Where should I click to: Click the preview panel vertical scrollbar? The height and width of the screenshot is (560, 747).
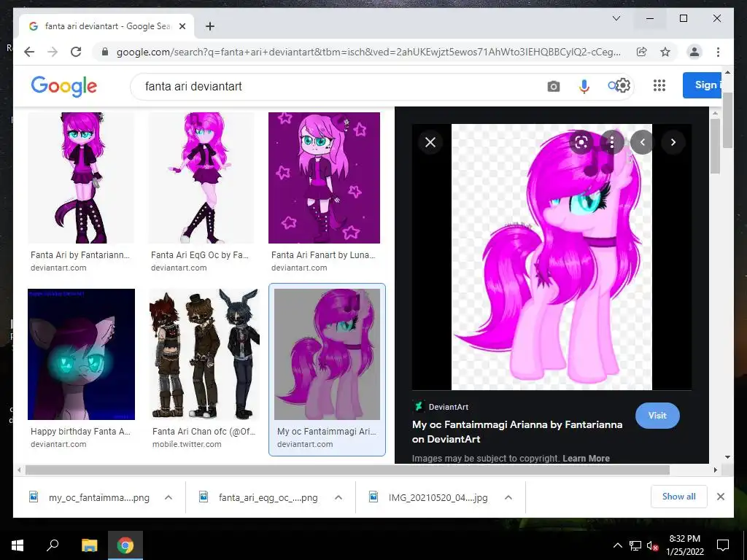pyautogui.click(x=716, y=146)
